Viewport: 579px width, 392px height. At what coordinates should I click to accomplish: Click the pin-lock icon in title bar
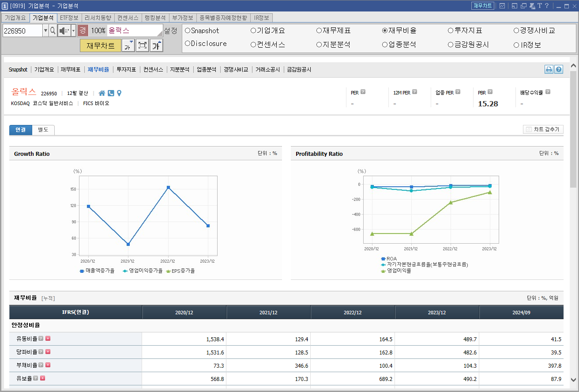click(532, 6)
